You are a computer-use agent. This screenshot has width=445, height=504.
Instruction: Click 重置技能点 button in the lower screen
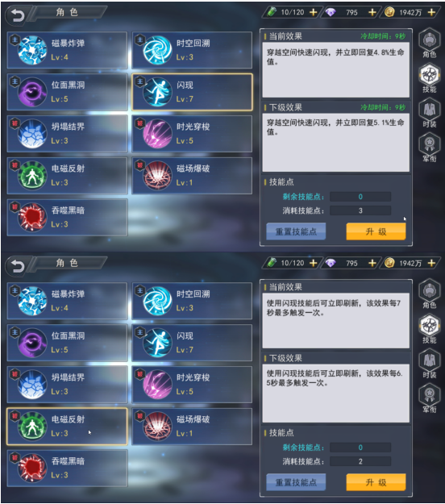tap(296, 482)
